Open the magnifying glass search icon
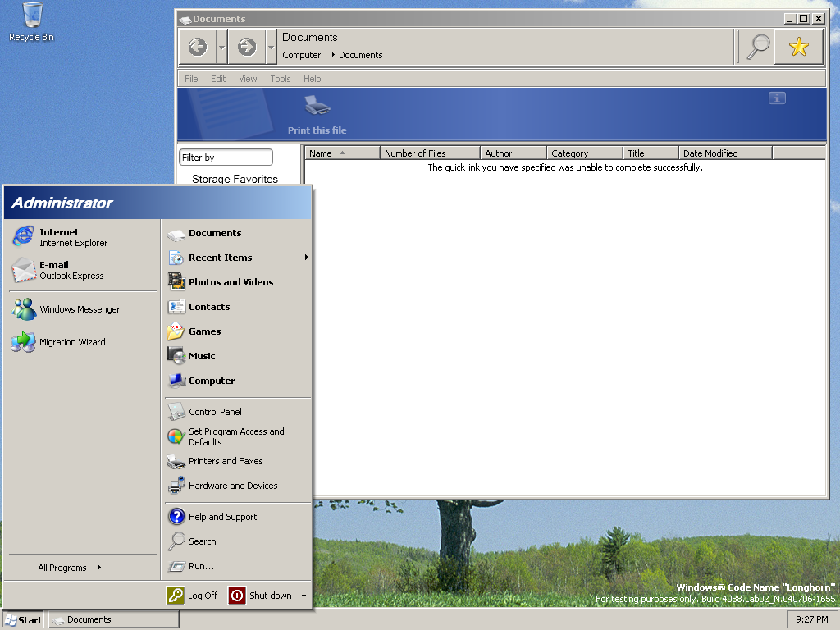840x630 pixels. click(758, 48)
